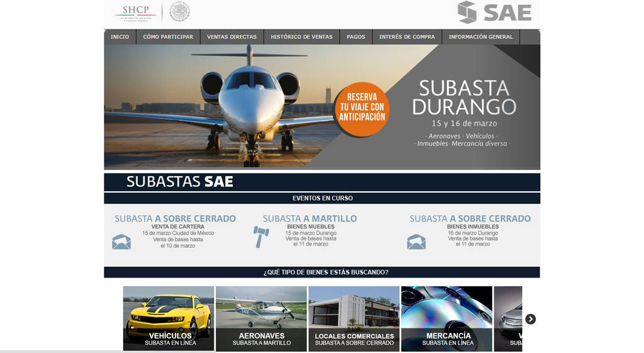Select the Aeronaves category thumbnail
This screenshot has width=644, height=353.
(261, 318)
